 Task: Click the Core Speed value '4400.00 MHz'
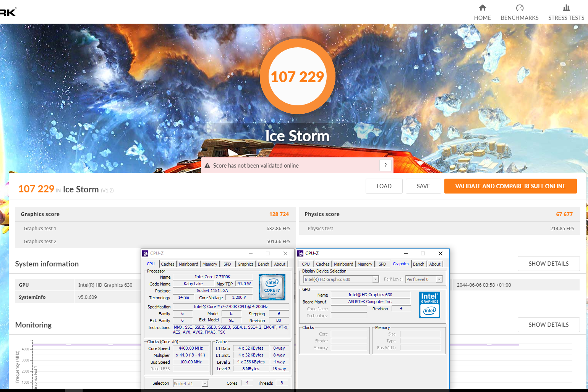pos(191,348)
